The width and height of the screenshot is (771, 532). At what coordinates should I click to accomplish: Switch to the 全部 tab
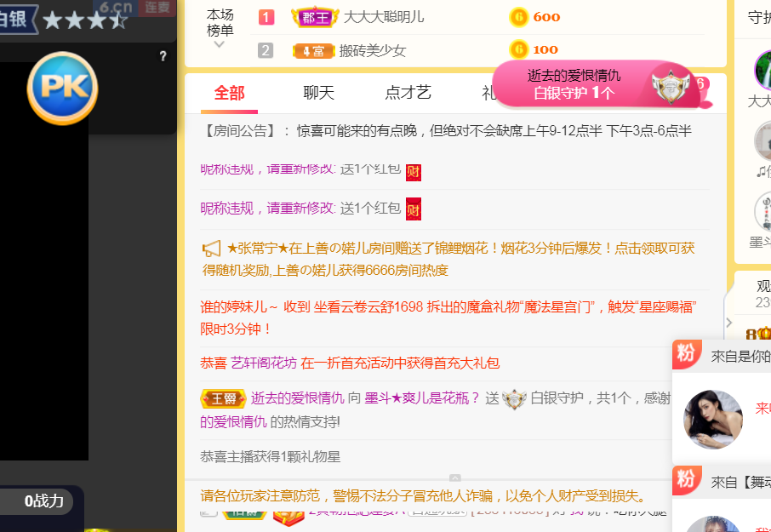229,93
